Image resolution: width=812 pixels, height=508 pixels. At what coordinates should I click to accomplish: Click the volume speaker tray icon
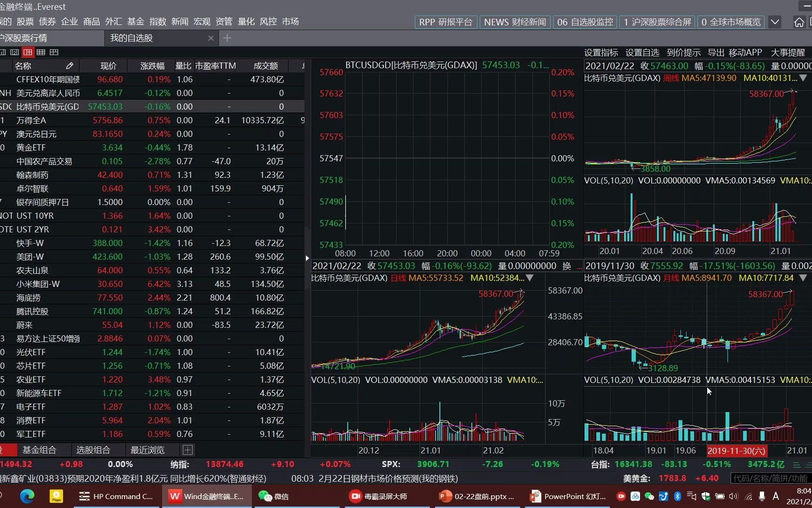[734, 496]
